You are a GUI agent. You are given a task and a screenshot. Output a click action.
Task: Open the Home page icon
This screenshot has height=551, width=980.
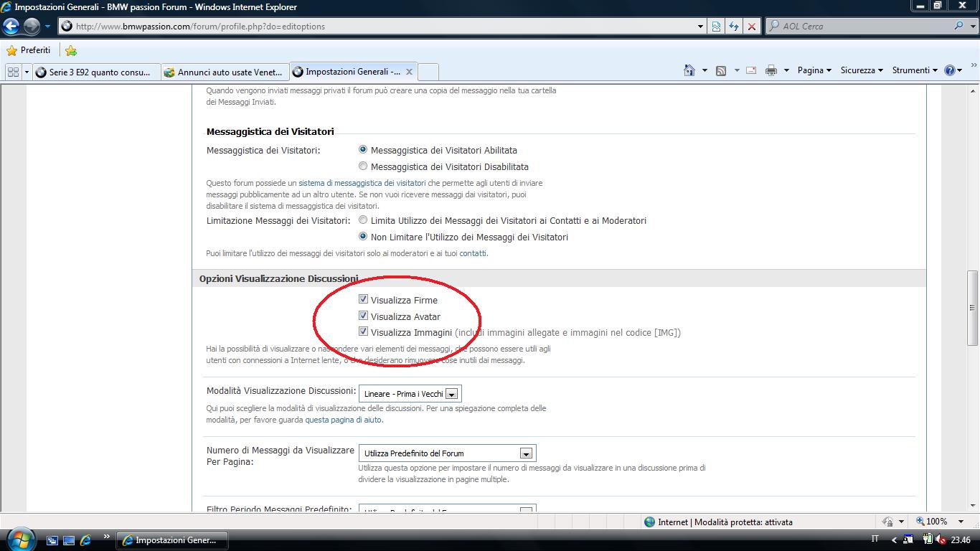689,70
